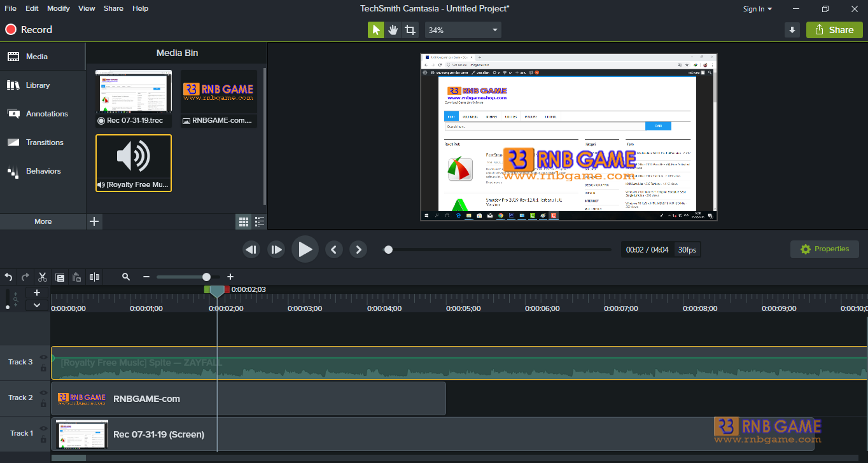Open the File menu

(11, 8)
